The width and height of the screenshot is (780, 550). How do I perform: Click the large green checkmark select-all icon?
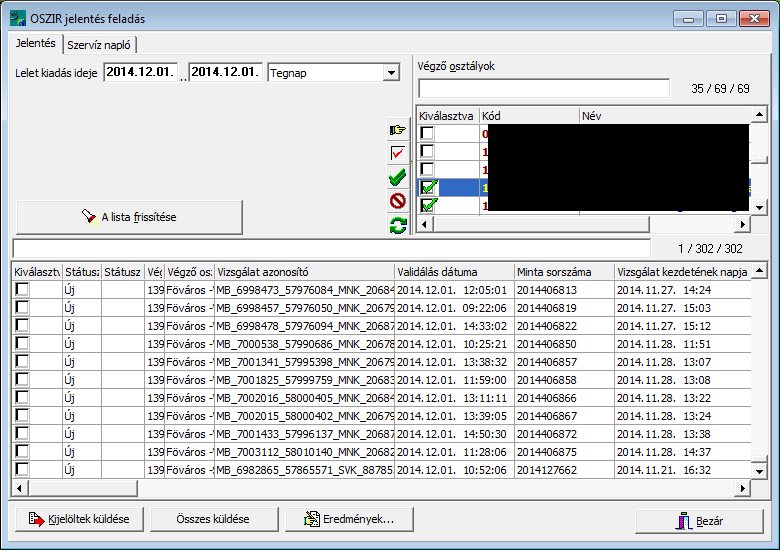(397, 177)
